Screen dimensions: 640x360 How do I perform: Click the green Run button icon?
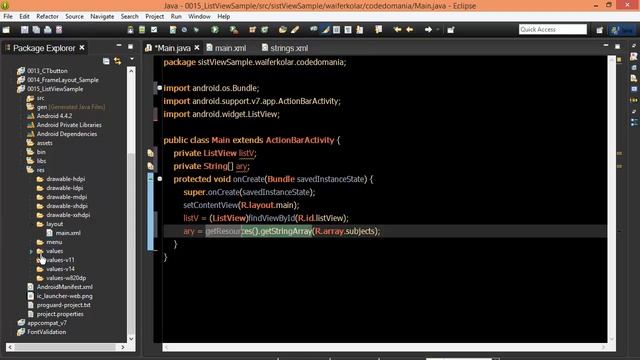point(215,30)
